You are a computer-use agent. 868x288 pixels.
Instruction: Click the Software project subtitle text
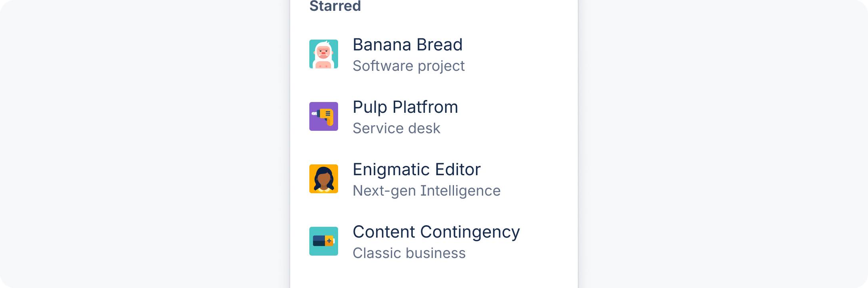[408, 66]
